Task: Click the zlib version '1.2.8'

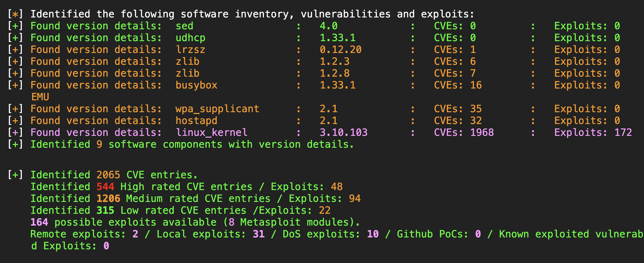Action: [x=334, y=73]
